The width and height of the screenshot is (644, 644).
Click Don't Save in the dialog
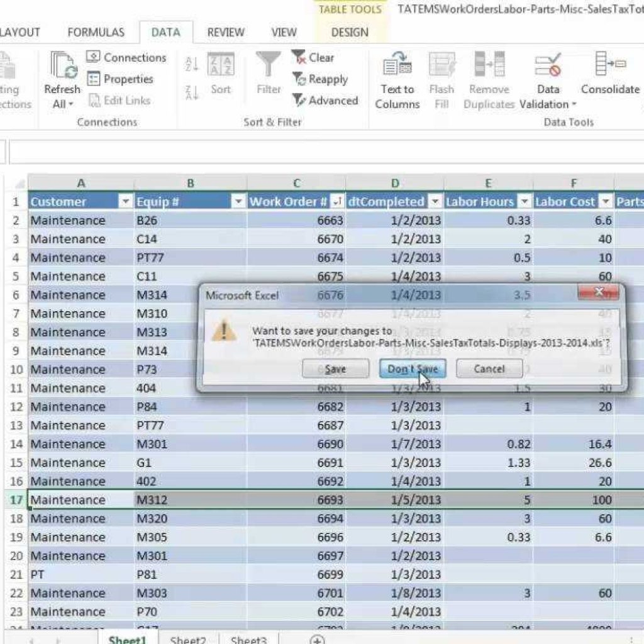coord(413,369)
